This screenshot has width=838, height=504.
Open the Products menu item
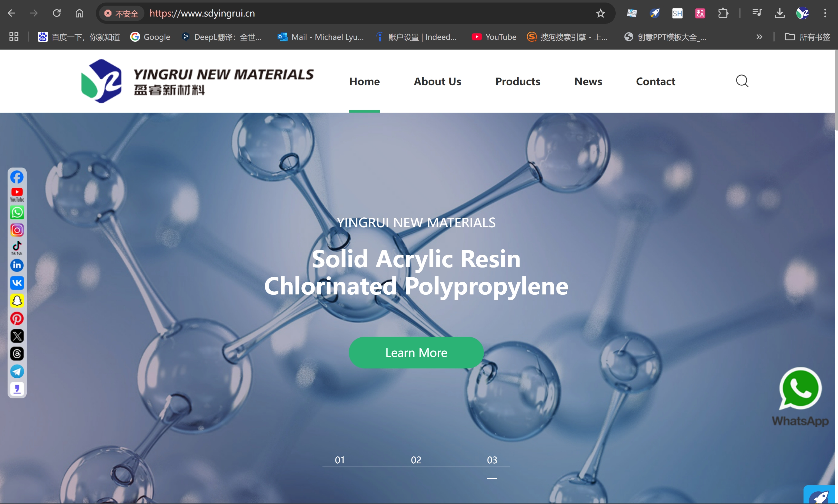pyautogui.click(x=518, y=81)
